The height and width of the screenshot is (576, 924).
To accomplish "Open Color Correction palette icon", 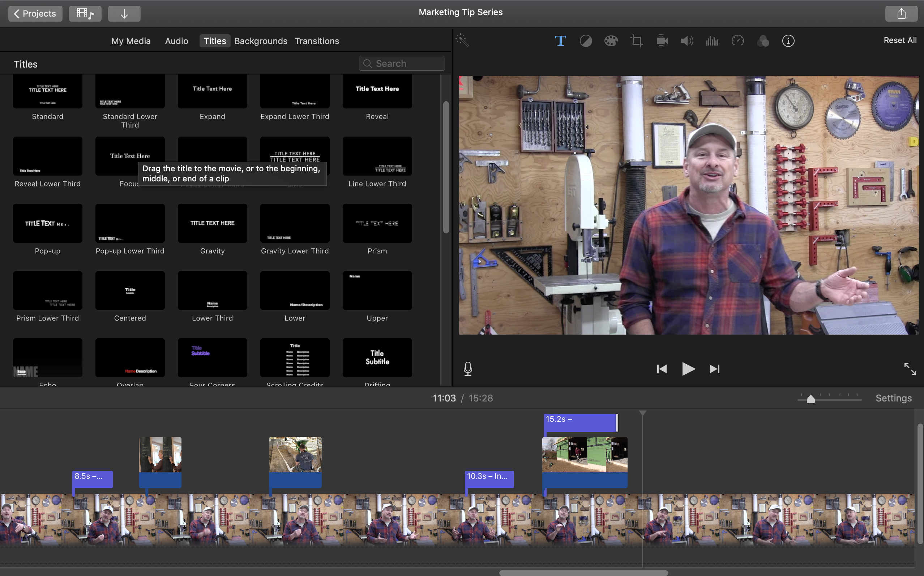I will tap(611, 41).
